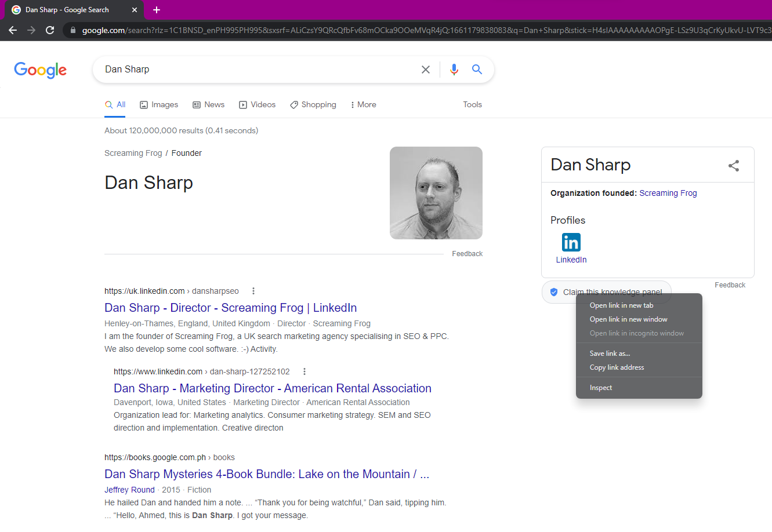Click the browser forward arrow
The width and height of the screenshot is (772, 532).
point(31,30)
